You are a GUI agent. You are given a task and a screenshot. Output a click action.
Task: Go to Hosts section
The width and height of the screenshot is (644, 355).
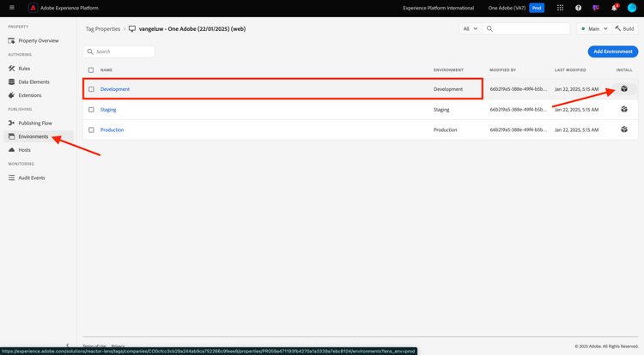click(x=25, y=150)
